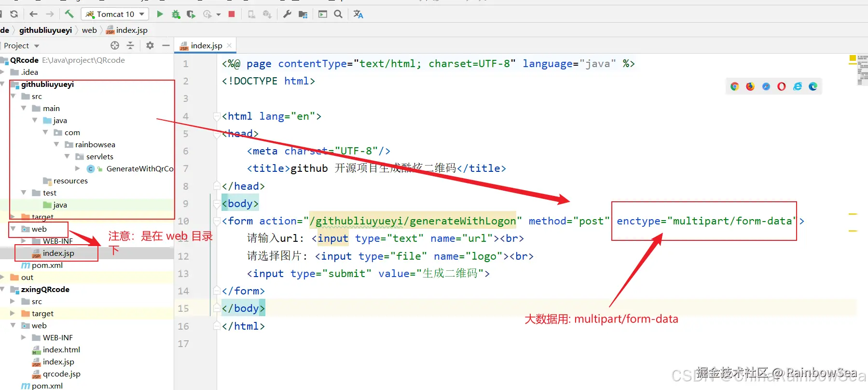Locate opened file with crosshair icon
Image resolution: width=868 pixels, height=390 pixels.
tap(115, 45)
